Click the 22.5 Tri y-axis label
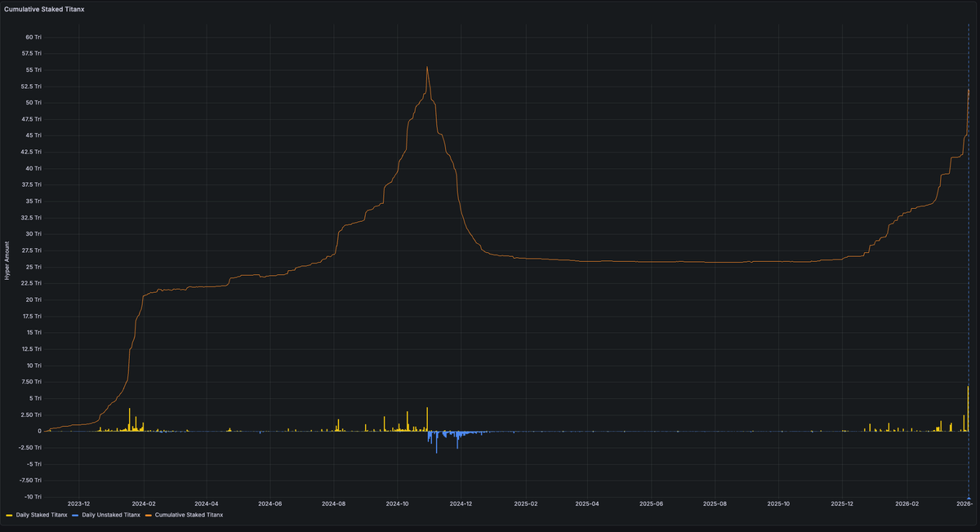 click(32, 283)
